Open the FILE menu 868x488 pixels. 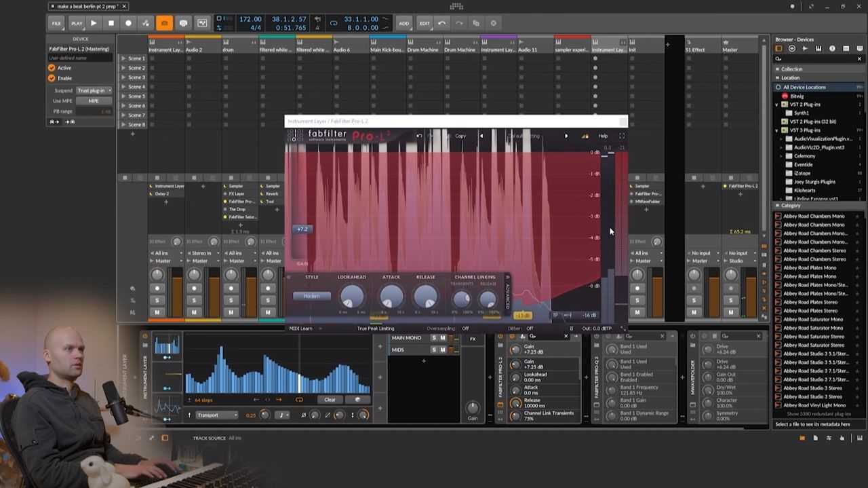click(56, 23)
